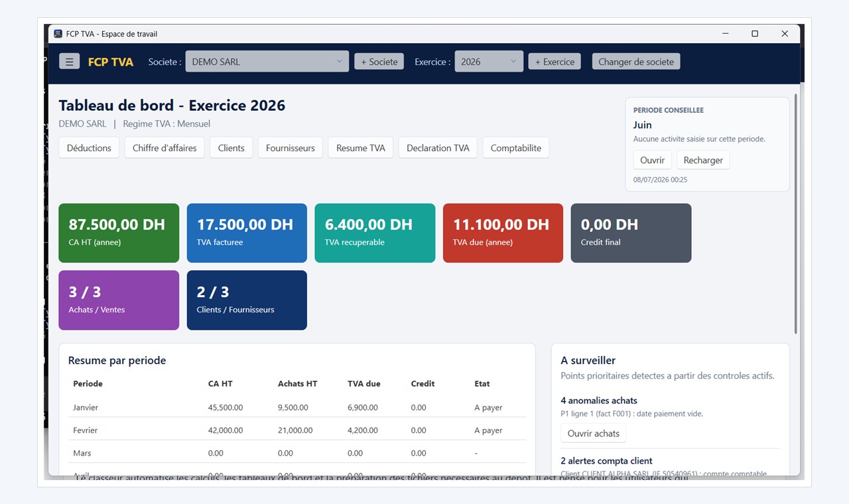Select the blue TVA facturee card
Viewport: 849px width, 504px height.
247,233
